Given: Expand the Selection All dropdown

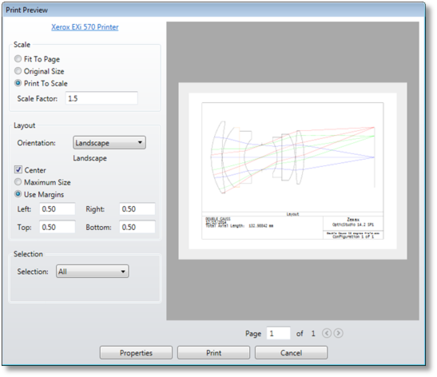Looking at the screenshot, I should click(92, 271).
